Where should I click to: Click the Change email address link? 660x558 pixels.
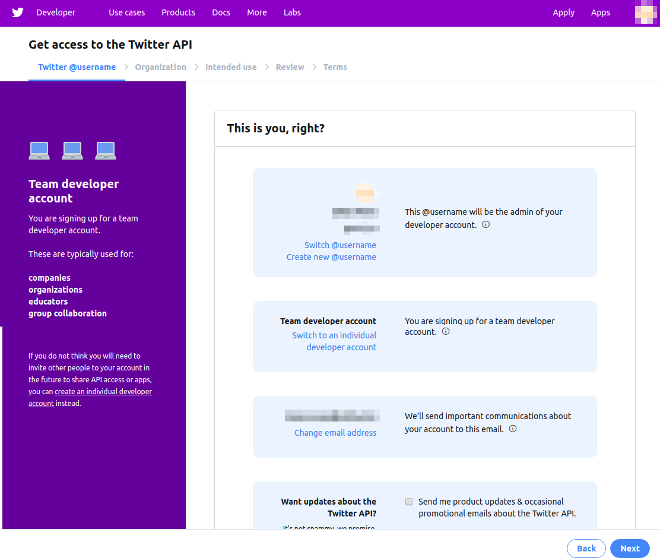point(335,433)
